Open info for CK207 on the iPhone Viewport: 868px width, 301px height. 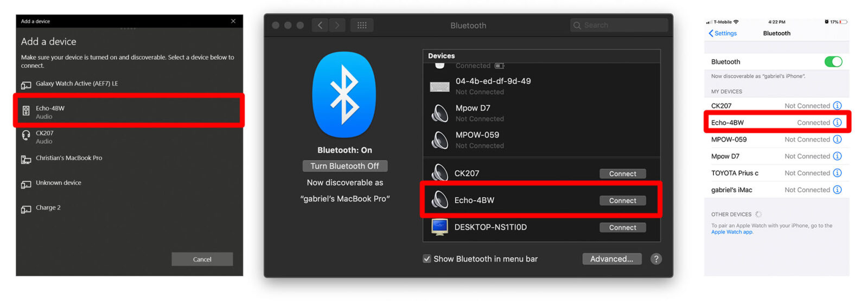tap(838, 106)
